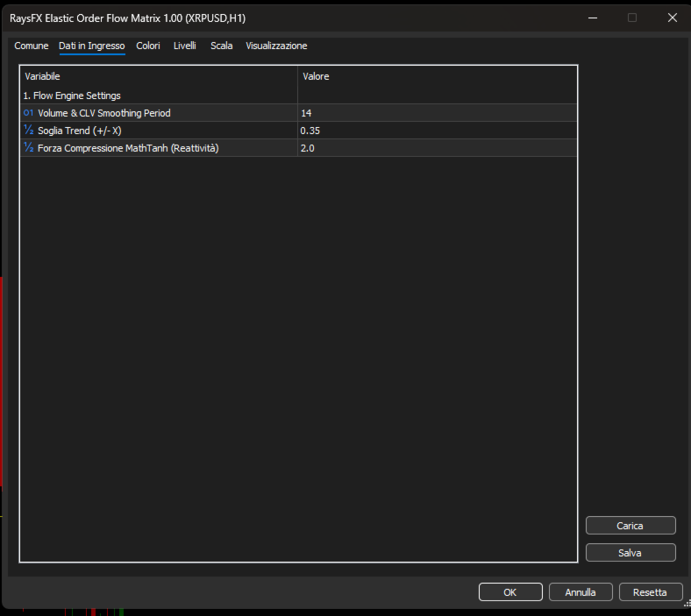Click the integer type icon for Smoothing Period
Screen dimensions: 691x616
(28, 113)
